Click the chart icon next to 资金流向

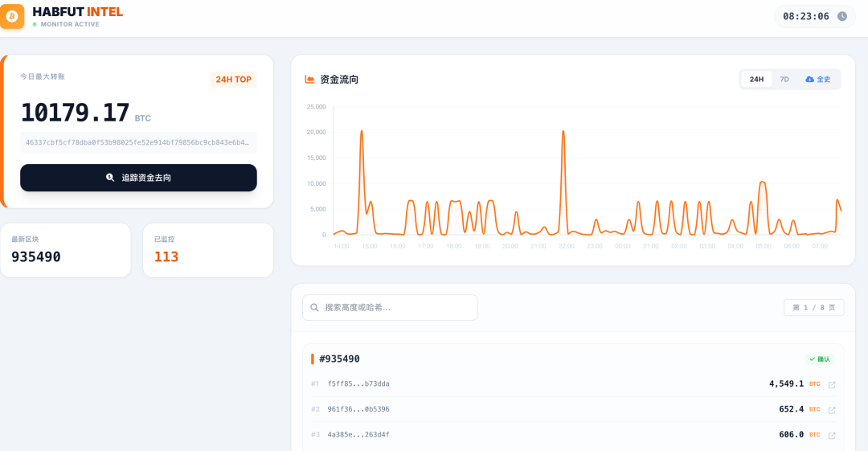[x=309, y=80]
